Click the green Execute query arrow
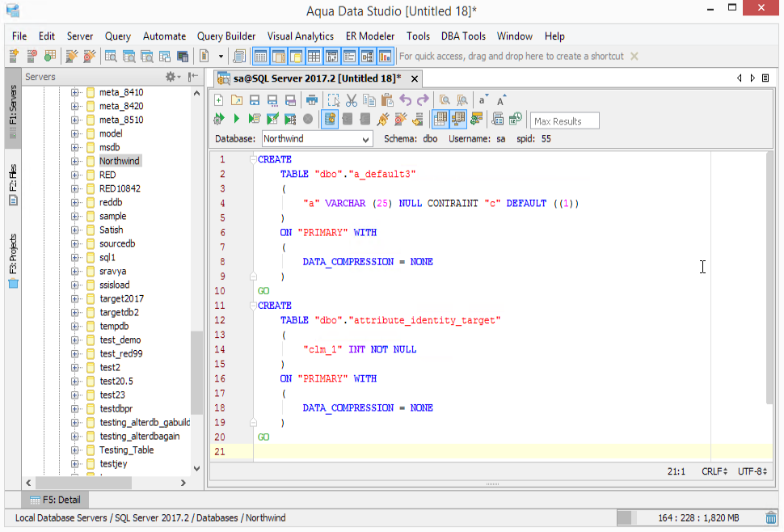The image size is (784, 532). coord(236,120)
